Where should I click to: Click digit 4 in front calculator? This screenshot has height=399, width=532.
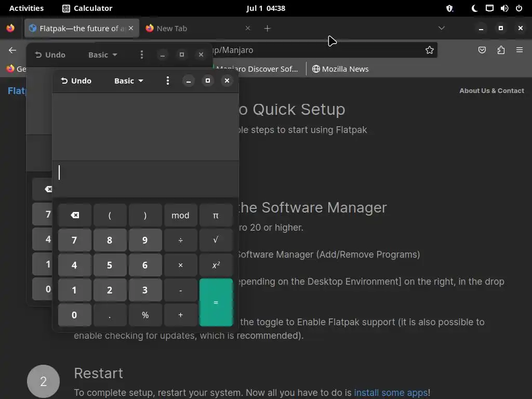pyautogui.click(x=75, y=265)
